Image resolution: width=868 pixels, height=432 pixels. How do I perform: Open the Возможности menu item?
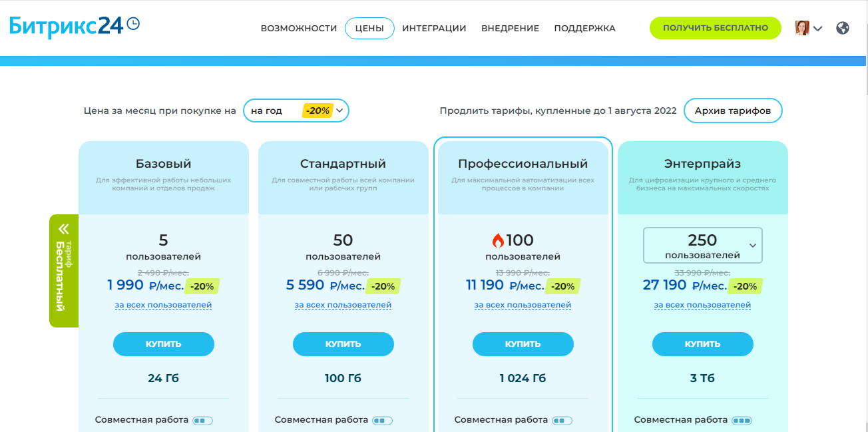(299, 29)
